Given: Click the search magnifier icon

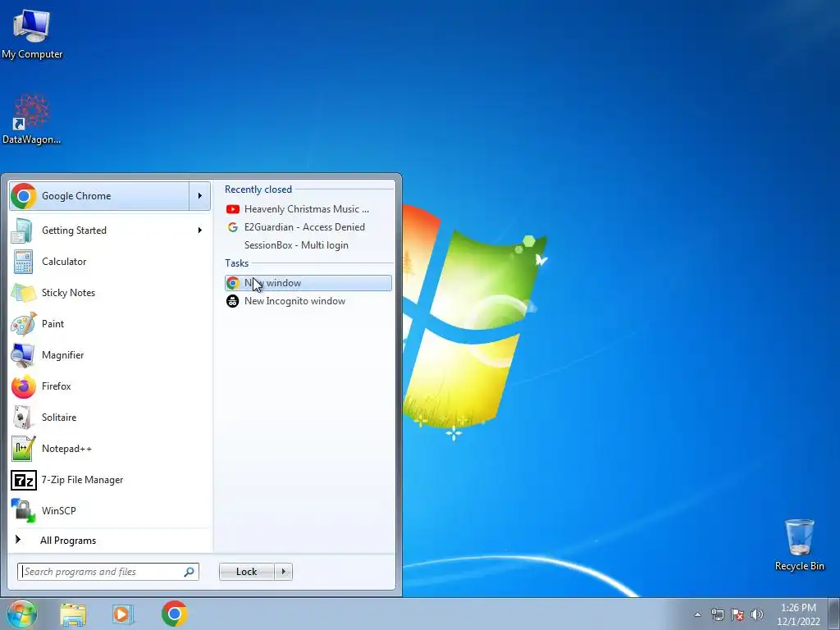Looking at the screenshot, I should 189,572.
